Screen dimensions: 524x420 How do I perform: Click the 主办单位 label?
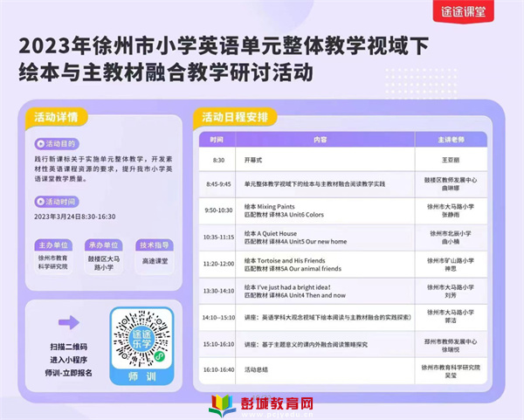tap(53, 245)
